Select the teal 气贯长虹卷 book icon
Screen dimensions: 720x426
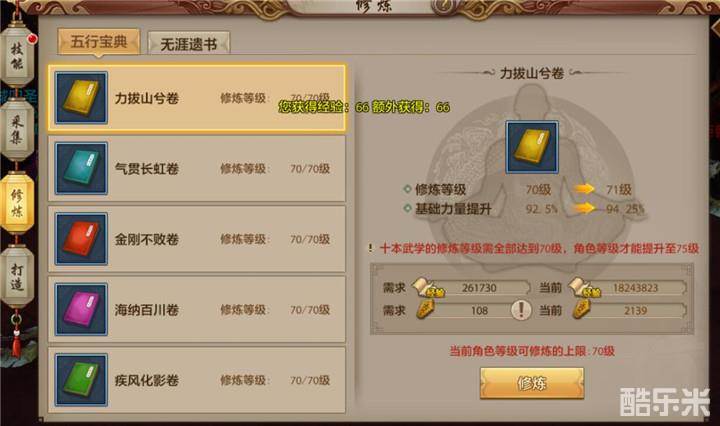click(81, 168)
